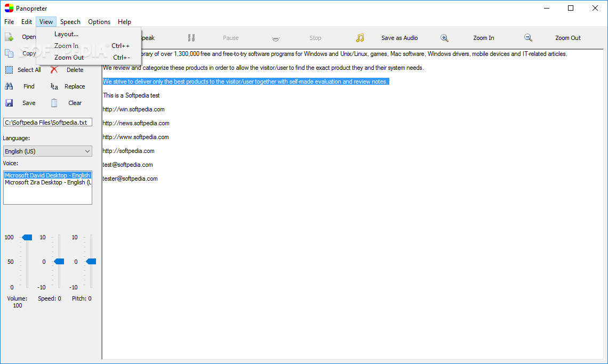
Task: Click the music note Save as Audio icon
Action: (x=360, y=38)
